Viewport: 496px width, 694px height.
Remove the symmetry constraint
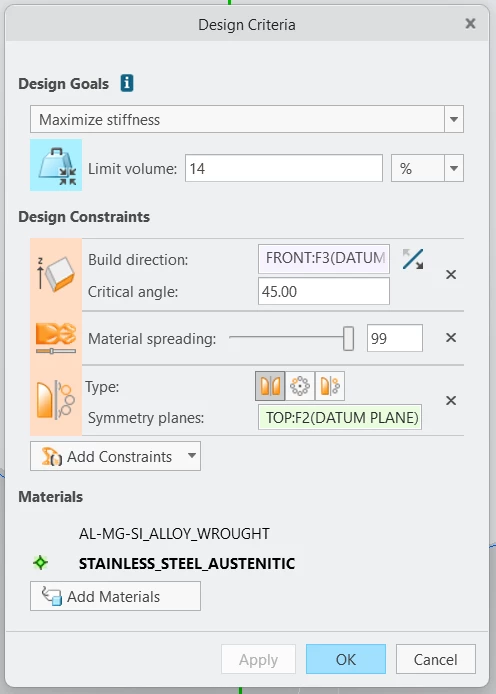451,401
